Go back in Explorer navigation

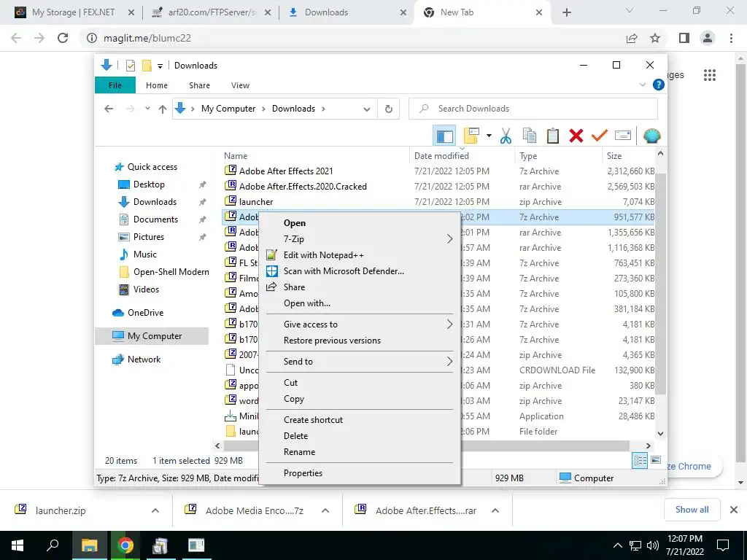pyautogui.click(x=109, y=109)
